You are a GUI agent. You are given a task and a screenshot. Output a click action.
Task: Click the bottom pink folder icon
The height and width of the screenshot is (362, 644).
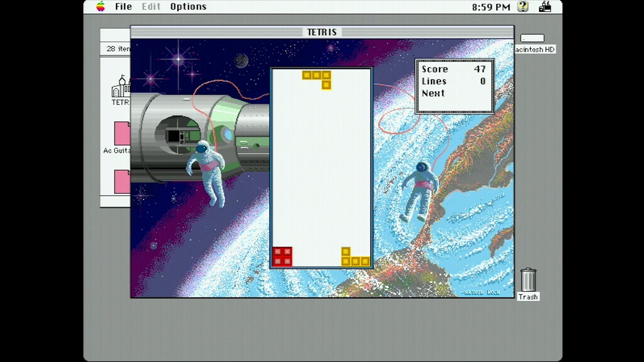tap(122, 182)
